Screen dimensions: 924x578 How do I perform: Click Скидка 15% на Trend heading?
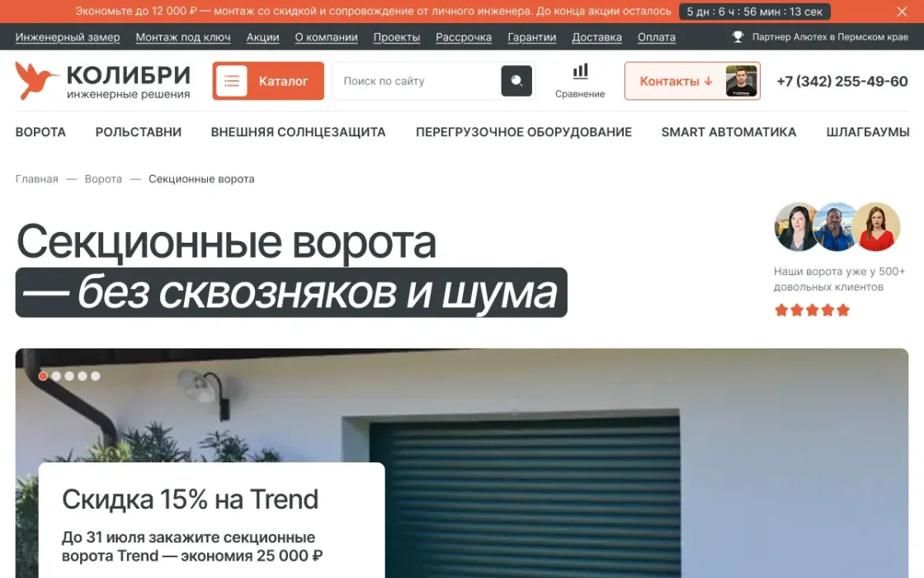point(190,500)
